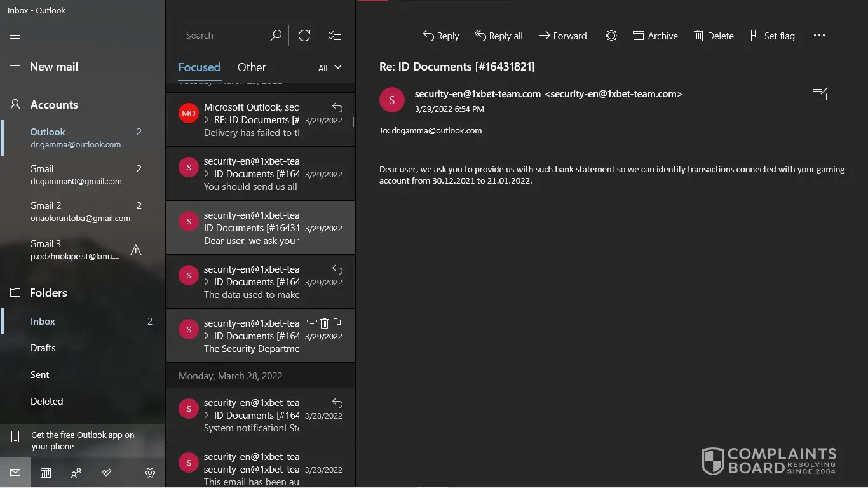
Task: Click the sync mailbox refresh icon
Action: click(304, 36)
